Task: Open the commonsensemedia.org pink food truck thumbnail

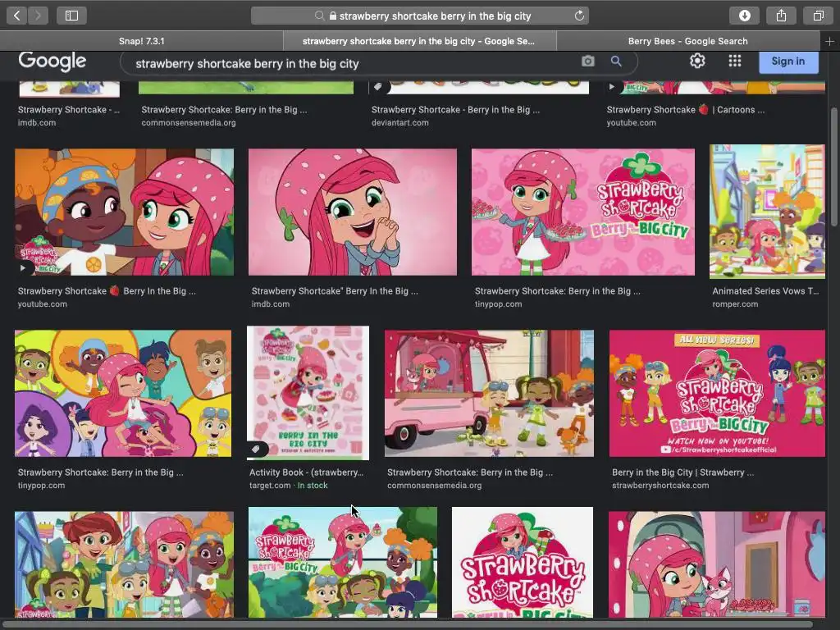Action: [x=489, y=393]
